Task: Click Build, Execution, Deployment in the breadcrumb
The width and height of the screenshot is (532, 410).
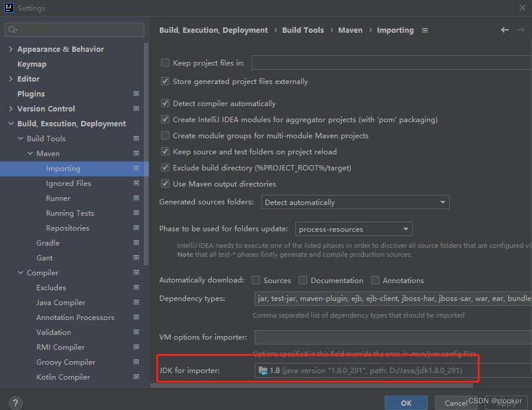Action: click(214, 30)
